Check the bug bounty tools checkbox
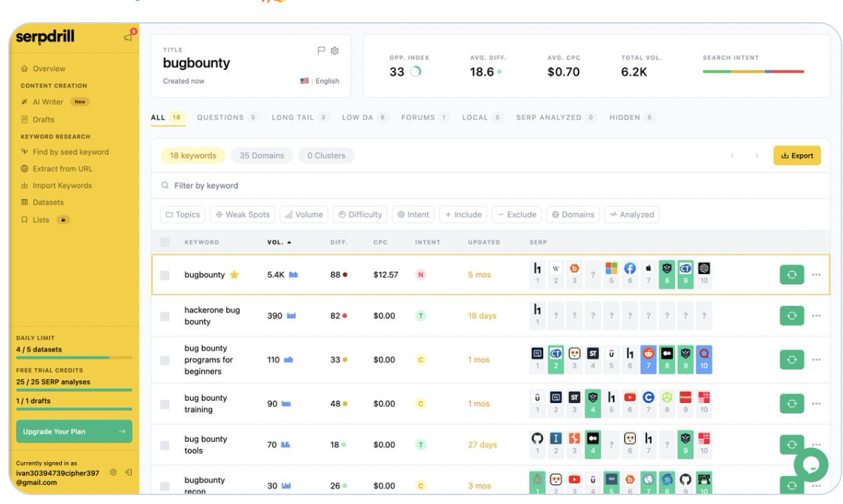843x504 pixels. [x=165, y=445]
